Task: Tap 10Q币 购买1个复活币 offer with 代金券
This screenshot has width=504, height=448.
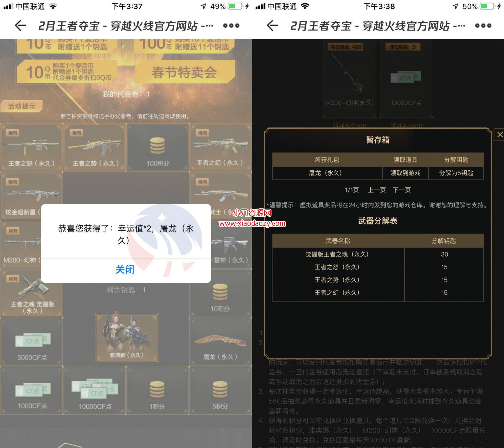Action: (67, 72)
